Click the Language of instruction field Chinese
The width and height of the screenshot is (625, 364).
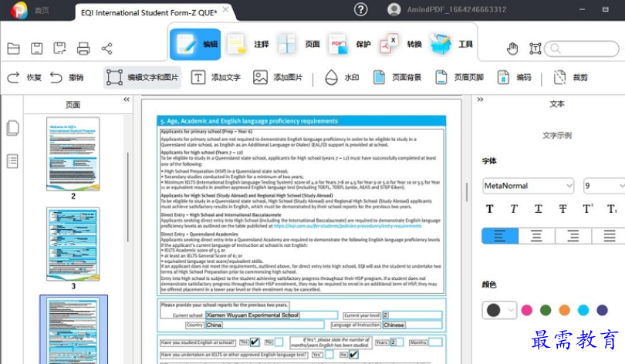tap(412, 325)
